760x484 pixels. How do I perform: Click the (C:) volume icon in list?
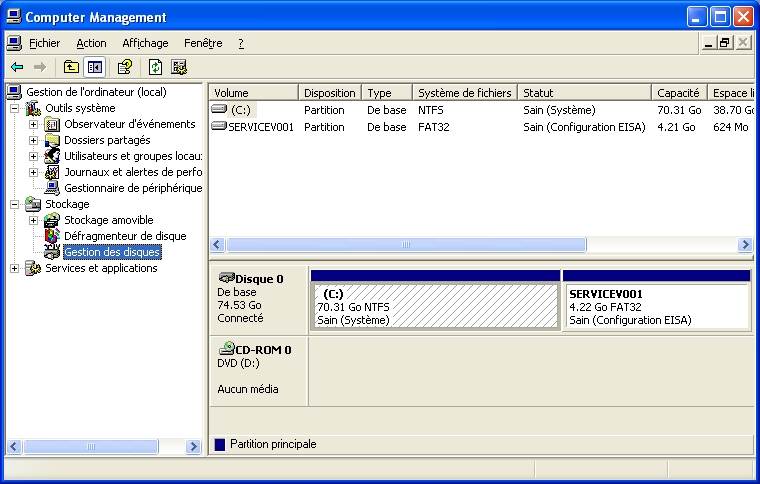tap(220, 110)
